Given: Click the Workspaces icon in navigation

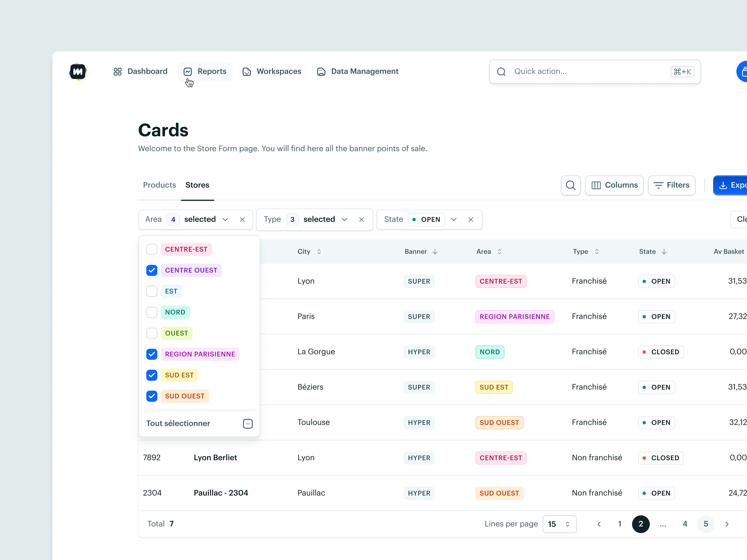Looking at the screenshot, I should [247, 71].
